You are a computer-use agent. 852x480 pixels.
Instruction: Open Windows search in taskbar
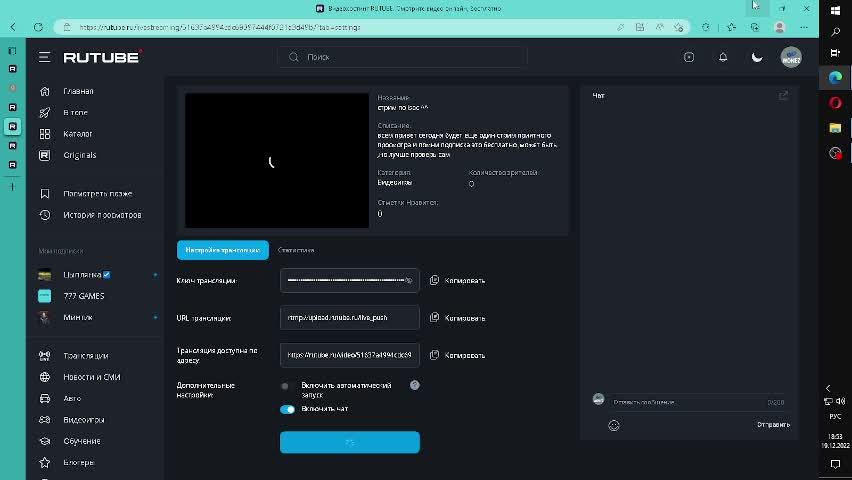(835, 32)
